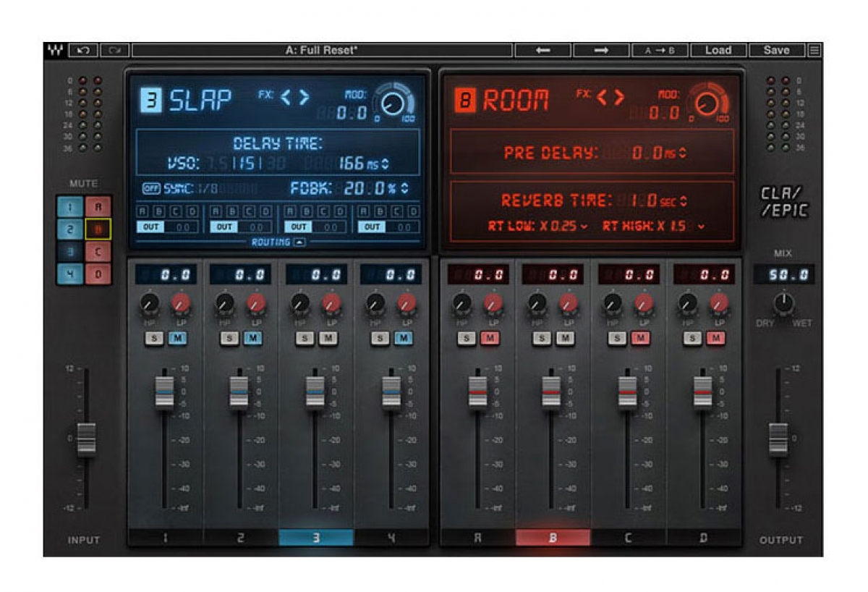Viewport: 868px width, 592px height.
Task: Open the RT LOW multiplier dropdown
Action: 584,227
